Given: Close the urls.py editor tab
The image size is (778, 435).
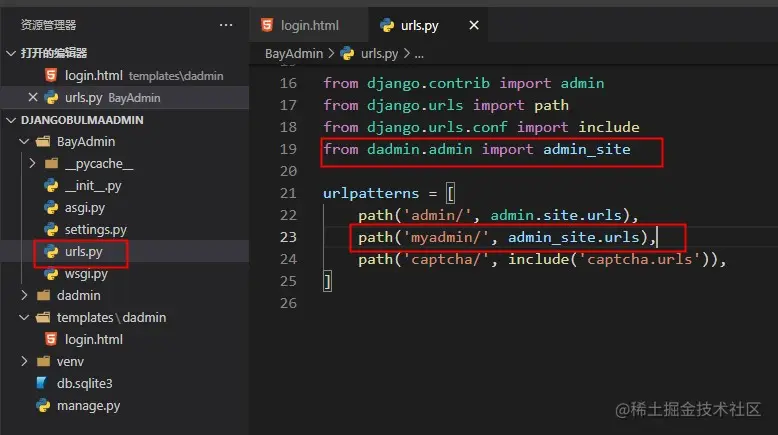Looking at the screenshot, I should (x=474, y=25).
